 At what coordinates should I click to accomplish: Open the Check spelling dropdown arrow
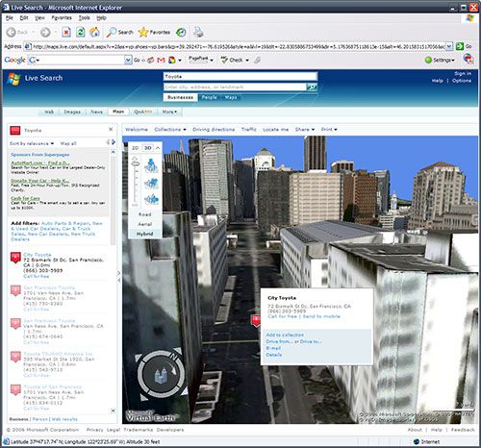pos(247,60)
